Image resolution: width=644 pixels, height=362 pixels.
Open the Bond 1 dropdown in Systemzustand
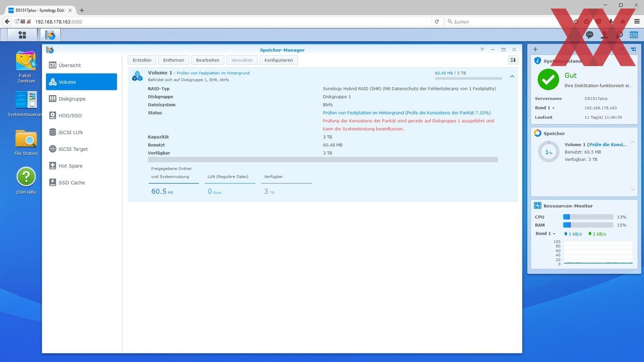pyautogui.click(x=545, y=108)
